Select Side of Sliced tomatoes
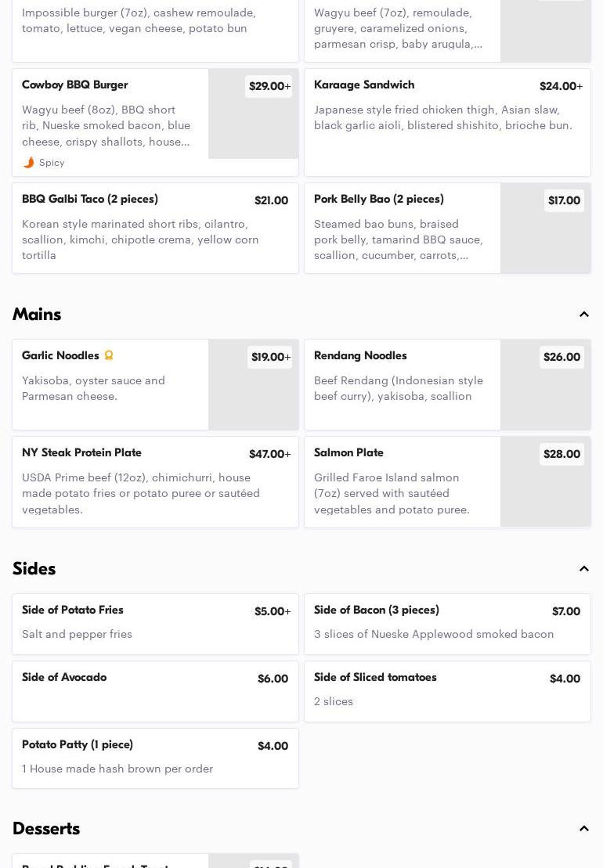The height and width of the screenshot is (868, 603). (447, 691)
